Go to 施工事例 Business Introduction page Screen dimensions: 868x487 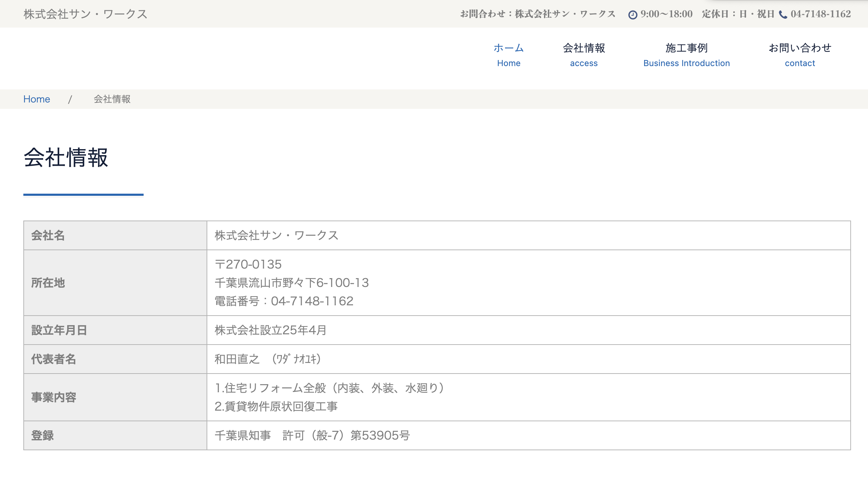[x=686, y=55]
